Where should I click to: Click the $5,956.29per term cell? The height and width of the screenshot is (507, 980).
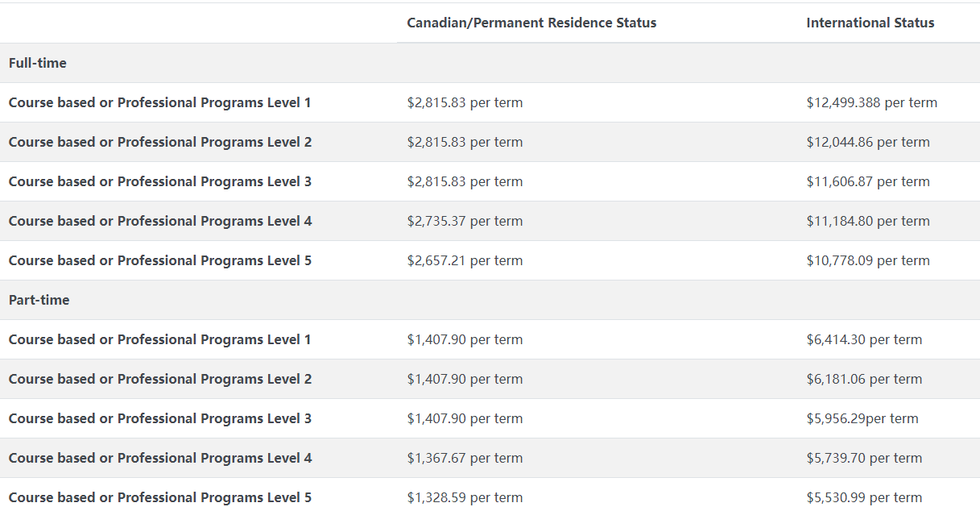pyautogui.click(x=862, y=418)
